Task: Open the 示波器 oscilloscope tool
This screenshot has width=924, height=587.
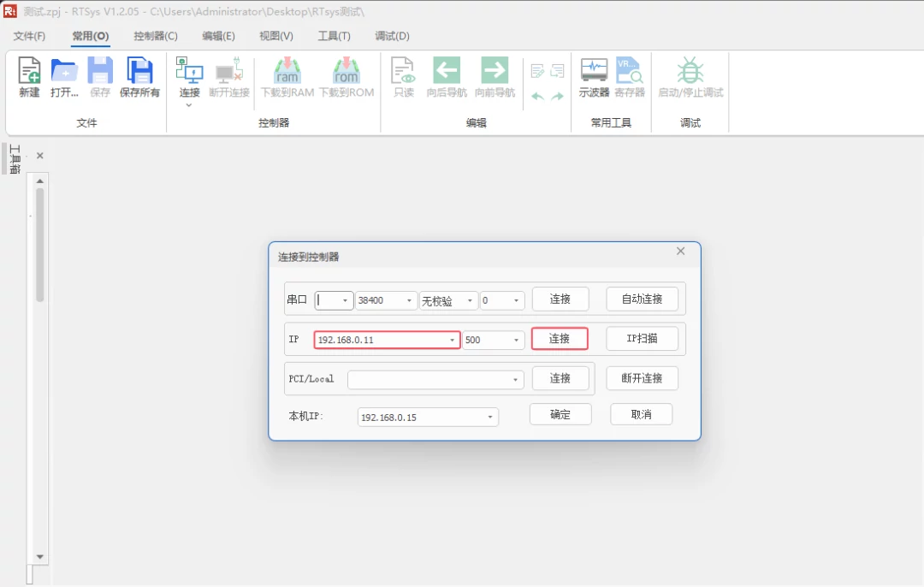Action: (594, 77)
